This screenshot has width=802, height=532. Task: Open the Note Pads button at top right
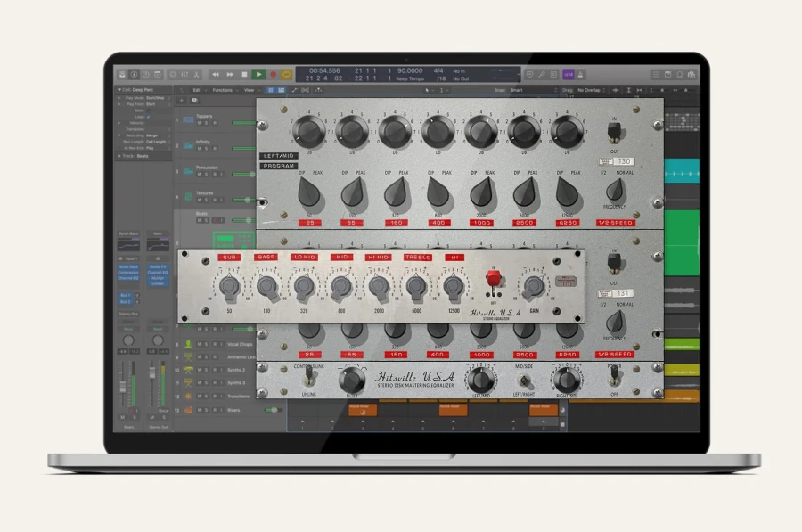(x=668, y=75)
